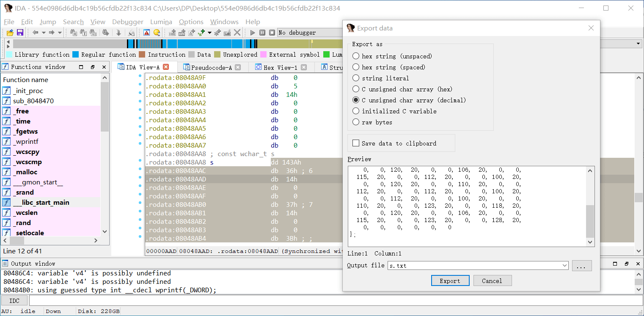Image resolution: width=644 pixels, height=316 pixels.
Task: Click the down-arrow jump icon in toolbar
Action: pyautogui.click(x=118, y=33)
